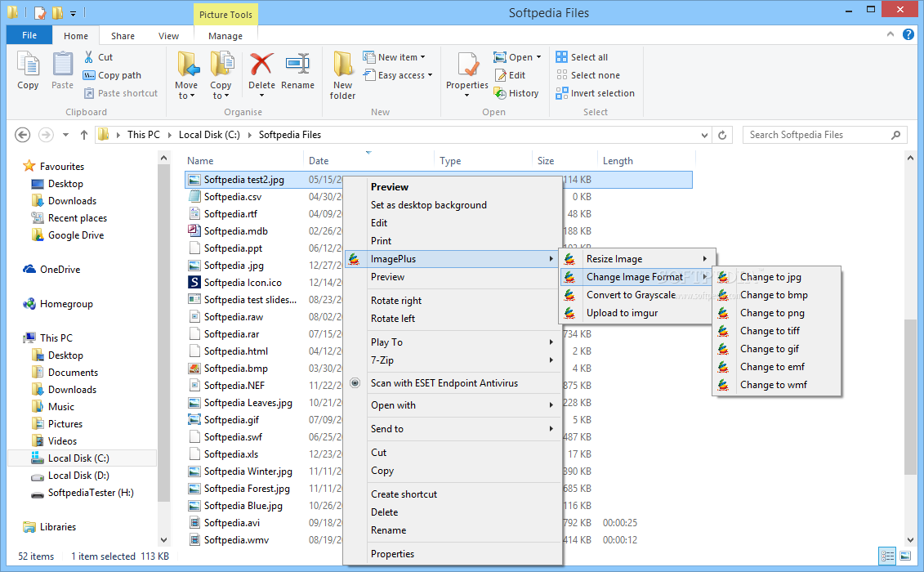Click the Help question mark icon
Viewport: 924px width, 572px height.
click(x=908, y=35)
